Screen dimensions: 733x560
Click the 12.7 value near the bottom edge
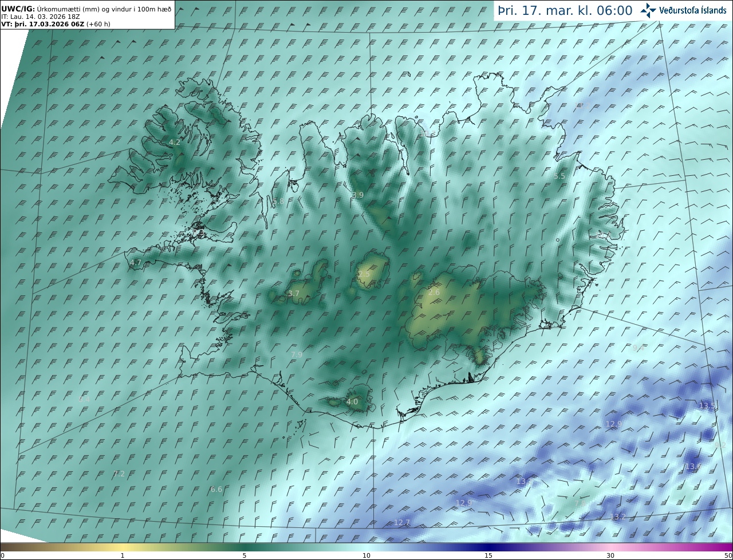pos(402,523)
